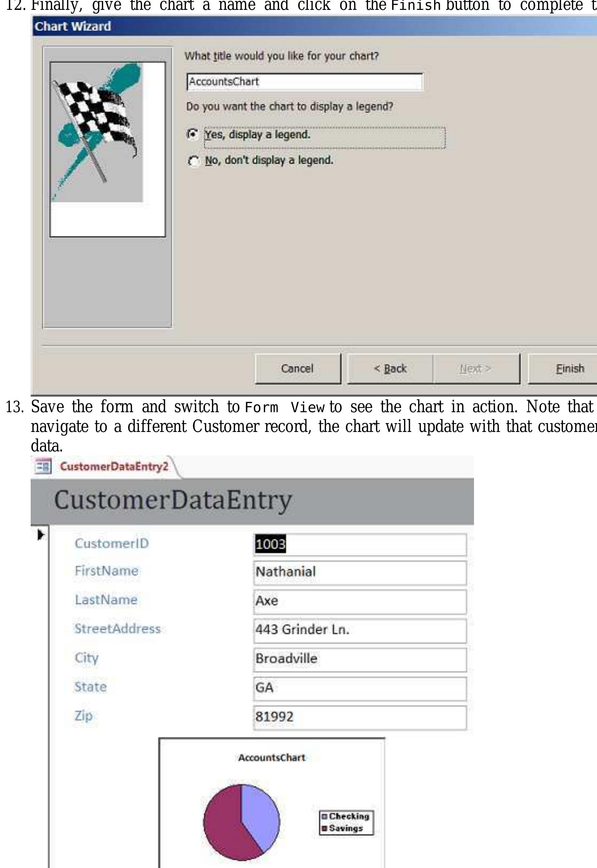Go to previous step with Back button
The image size is (597, 868).
click(390, 369)
